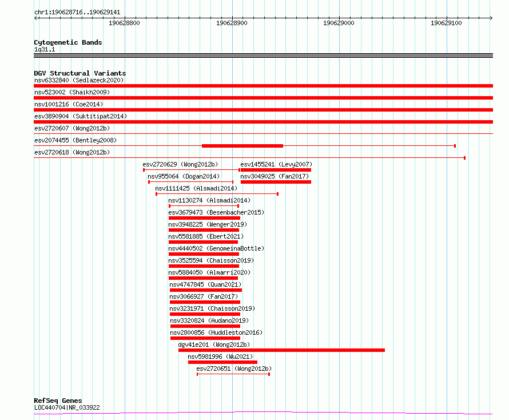Open variant esv2720618 (Wong2012b)
Image resolution: width=509 pixels, height=420 pixels.
coord(72,152)
